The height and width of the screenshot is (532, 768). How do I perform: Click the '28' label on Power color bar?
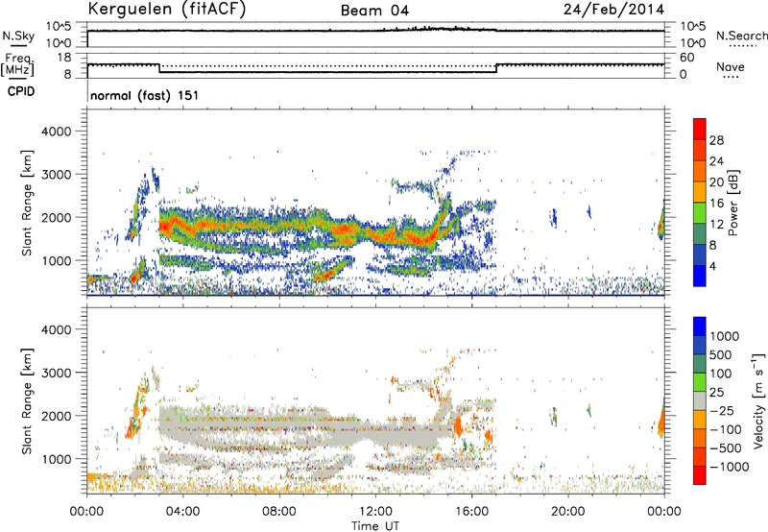click(x=716, y=140)
